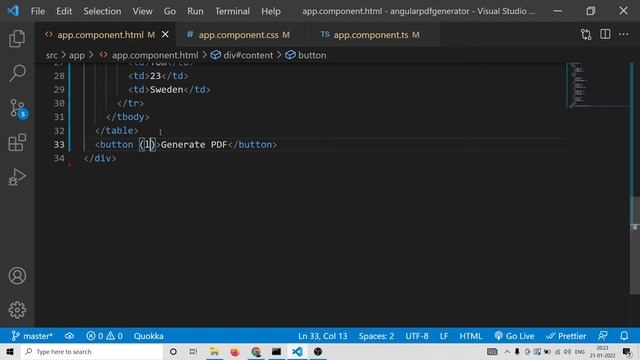Viewport: 640px width, 360px height.
Task: Open notifications bell icon
Action: pyautogui.click(x=624, y=336)
